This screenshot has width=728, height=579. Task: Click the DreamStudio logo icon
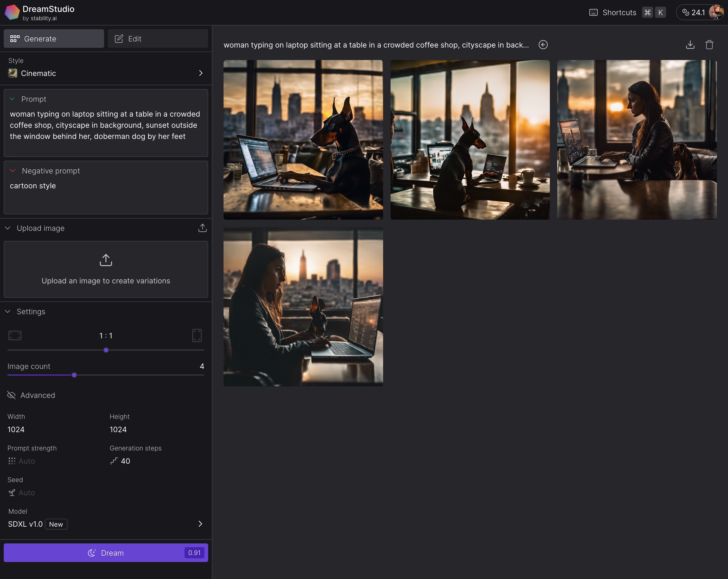[12, 12]
